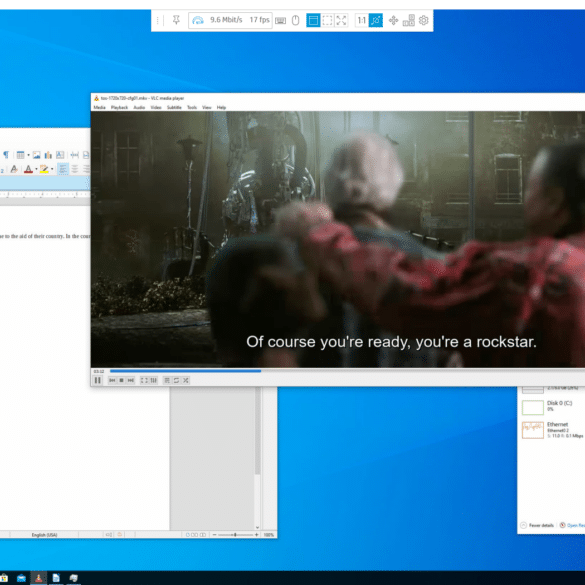Open connection bandwidth and fps statistics
This screenshot has width=585, height=585.
coord(230,20)
